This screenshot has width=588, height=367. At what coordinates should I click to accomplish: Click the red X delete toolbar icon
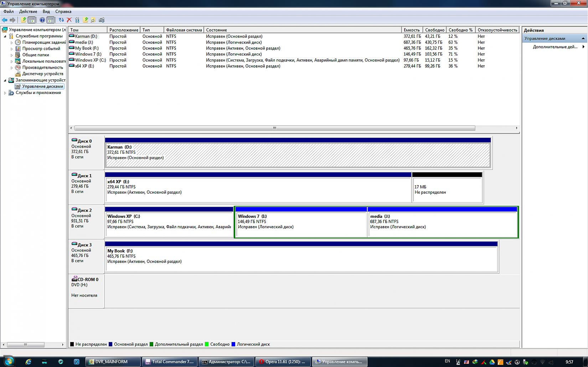69,20
